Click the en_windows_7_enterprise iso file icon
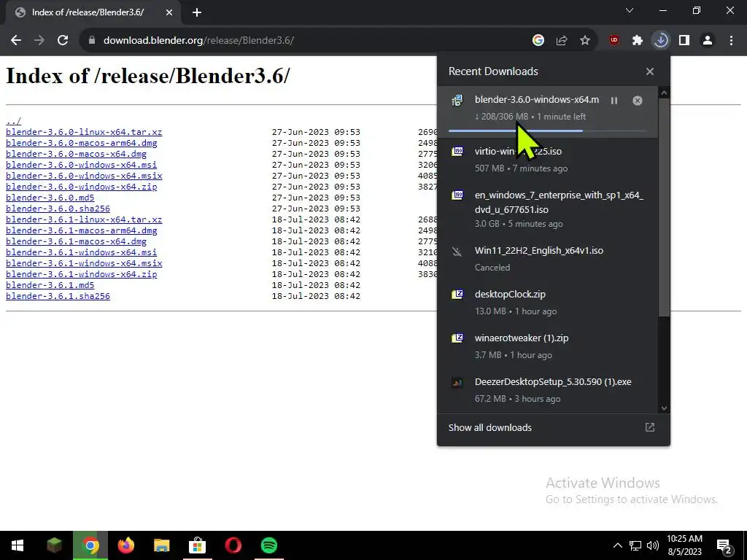This screenshot has width=747, height=560. [457, 195]
